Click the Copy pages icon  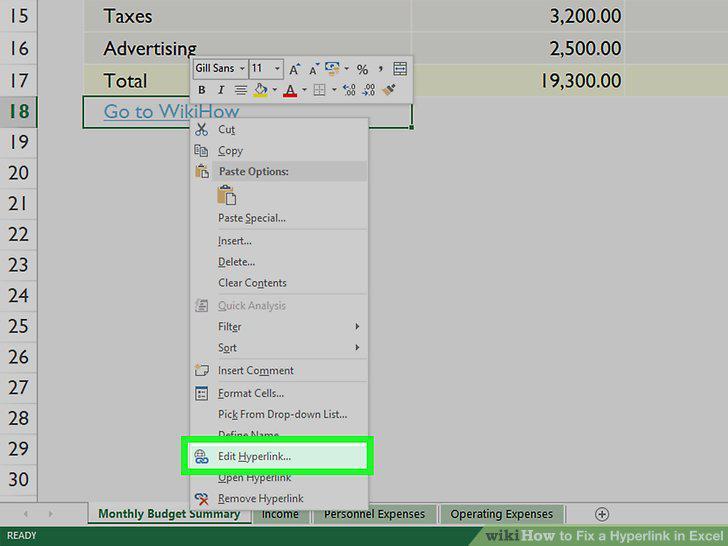click(x=201, y=150)
